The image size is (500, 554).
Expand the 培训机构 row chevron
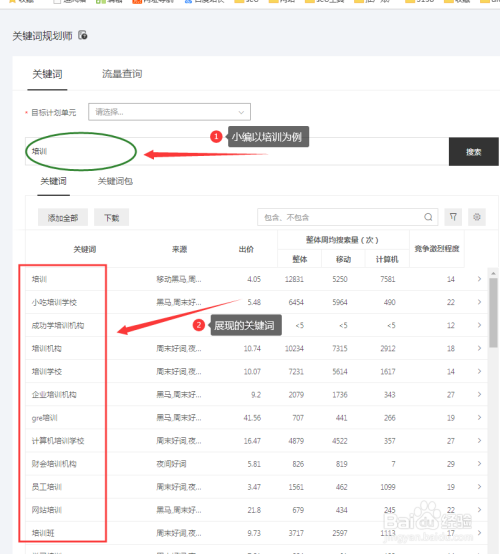click(479, 348)
